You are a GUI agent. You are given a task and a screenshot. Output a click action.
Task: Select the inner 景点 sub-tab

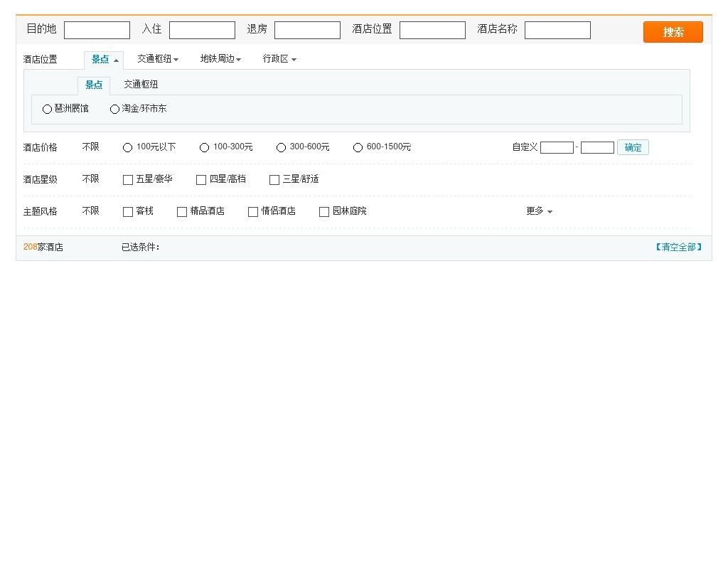[94, 85]
